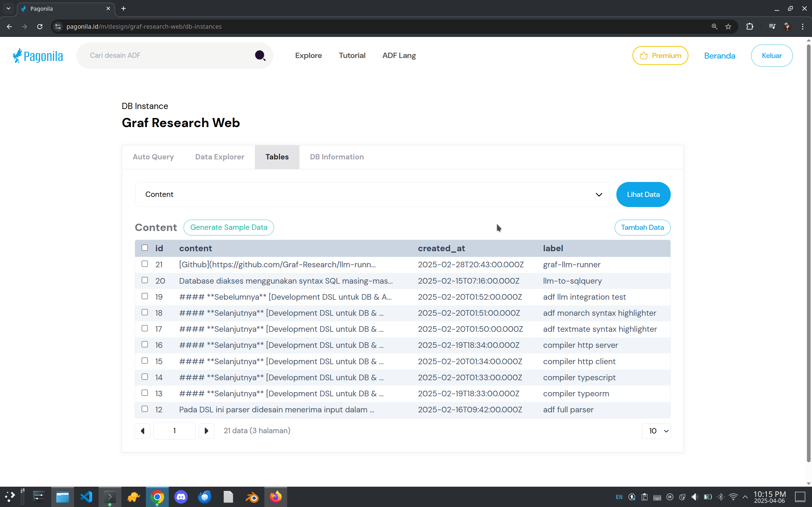This screenshot has height=507, width=812.
Task: Open Chrome extensions puzzle icon
Action: click(750, 26)
